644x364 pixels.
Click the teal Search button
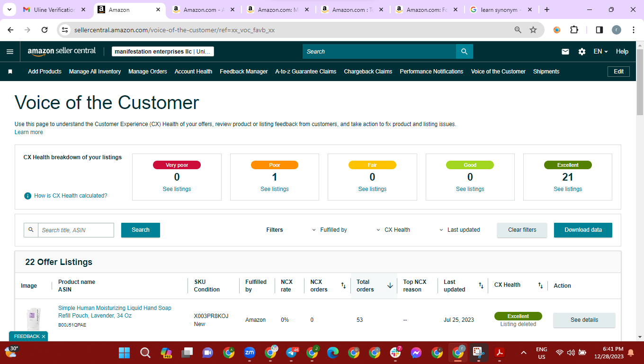pyautogui.click(x=141, y=230)
